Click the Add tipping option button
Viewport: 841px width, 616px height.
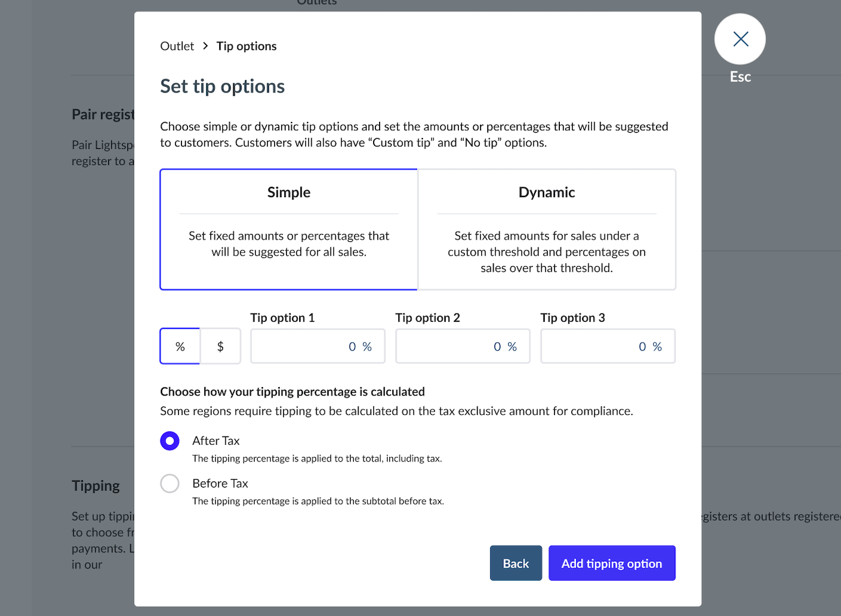pos(612,563)
